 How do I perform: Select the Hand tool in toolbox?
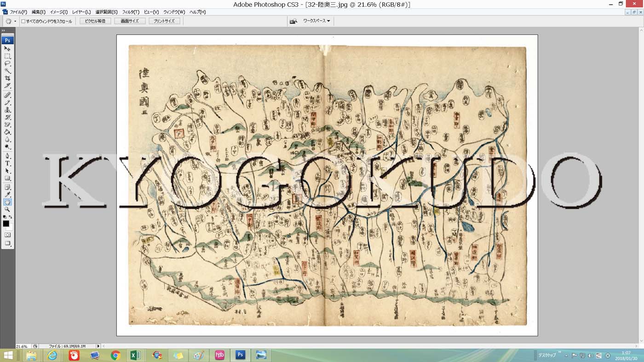7,202
